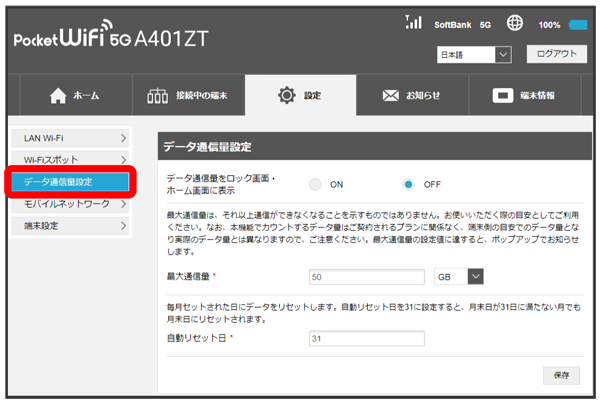
Task: Select OFF for lock screen data display
Action: pyautogui.click(x=409, y=184)
